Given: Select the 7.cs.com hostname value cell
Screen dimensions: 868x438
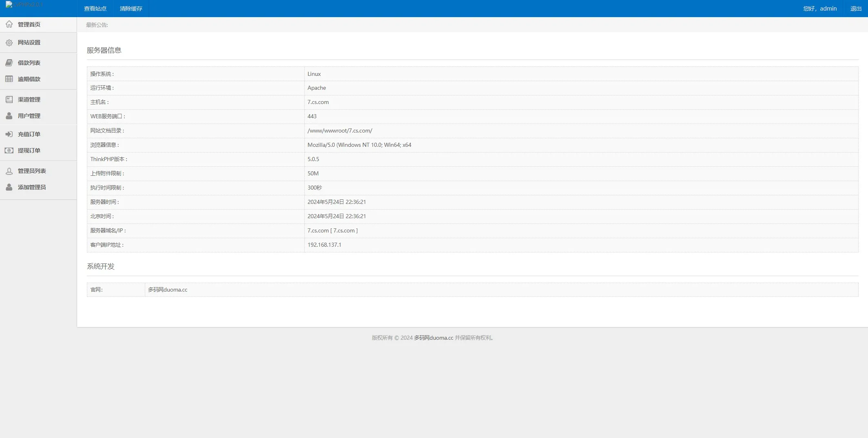Looking at the screenshot, I should (x=318, y=102).
